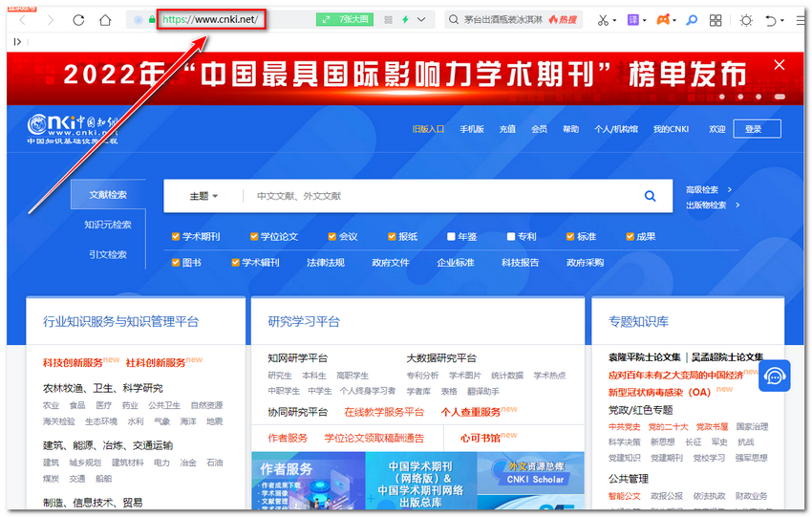812x517 pixels.
Task: Check the 年鉴 checkbox
Action: pyautogui.click(x=451, y=237)
